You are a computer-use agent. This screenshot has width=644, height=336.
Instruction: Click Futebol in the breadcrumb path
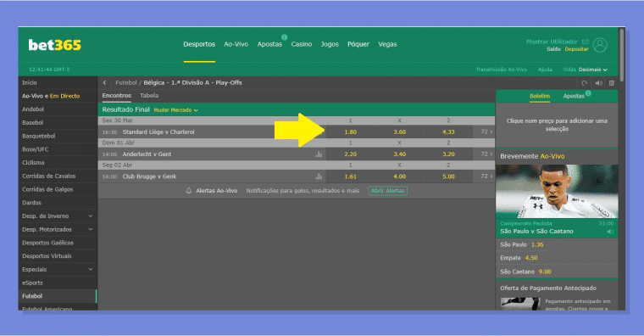[x=126, y=82]
